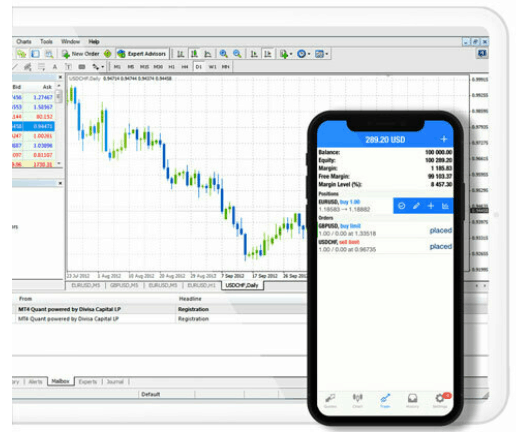
Task: Open the Experts terminal tab
Action: (x=88, y=382)
